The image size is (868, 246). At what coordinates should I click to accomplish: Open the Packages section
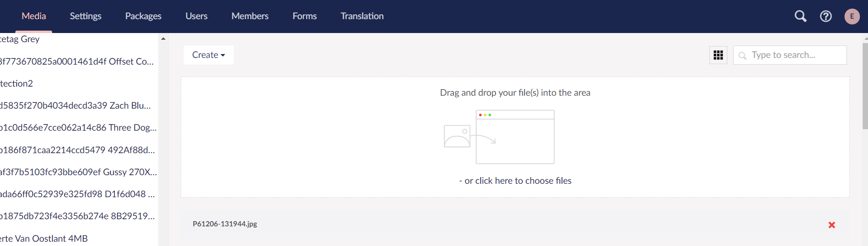pyautogui.click(x=143, y=16)
